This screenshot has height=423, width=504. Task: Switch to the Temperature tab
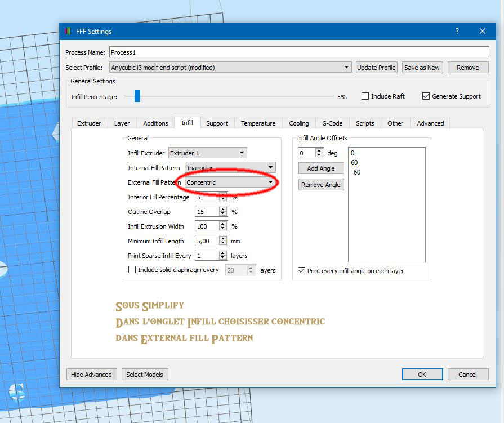pyautogui.click(x=258, y=123)
